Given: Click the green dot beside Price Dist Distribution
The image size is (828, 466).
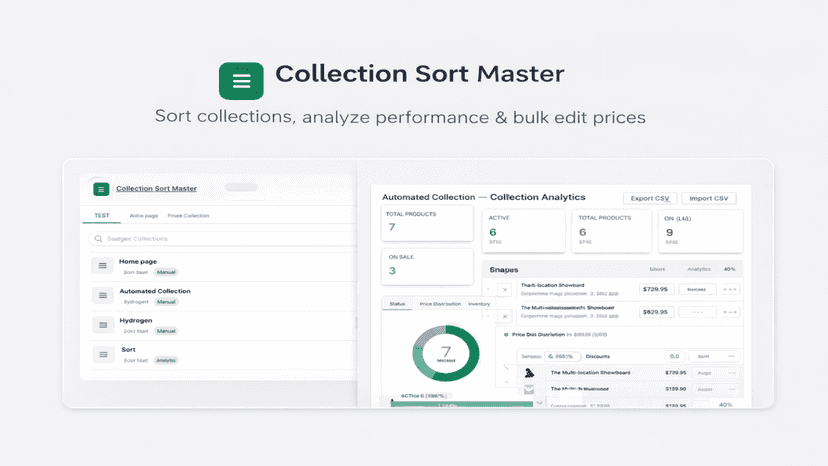Looking at the screenshot, I should coord(506,334).
